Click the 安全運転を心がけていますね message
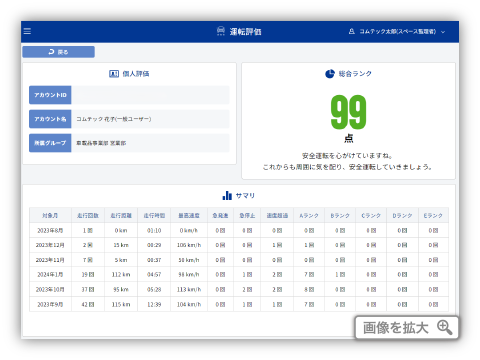 coord(348,156)
